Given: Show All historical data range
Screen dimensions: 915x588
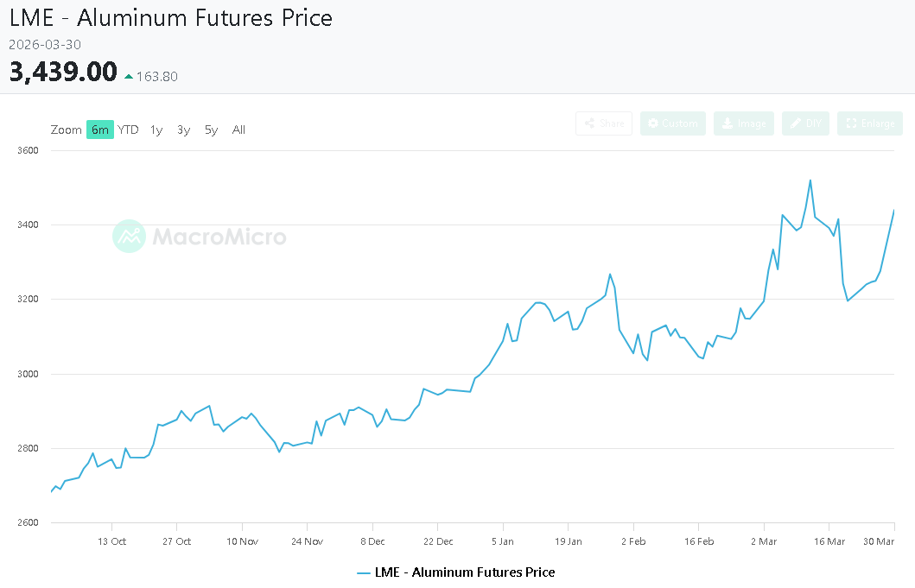Looking at the screenshot, I should coord(239,130).
